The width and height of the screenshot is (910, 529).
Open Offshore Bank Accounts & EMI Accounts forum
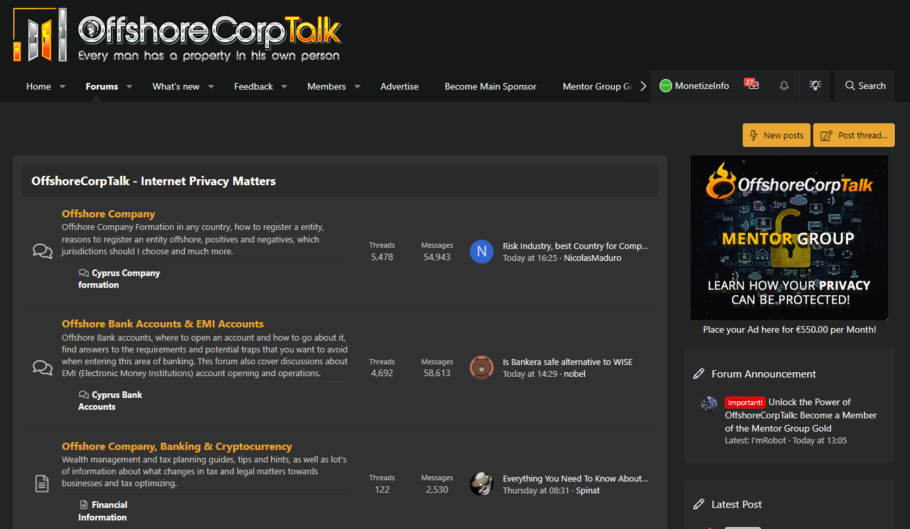(162, 324)
